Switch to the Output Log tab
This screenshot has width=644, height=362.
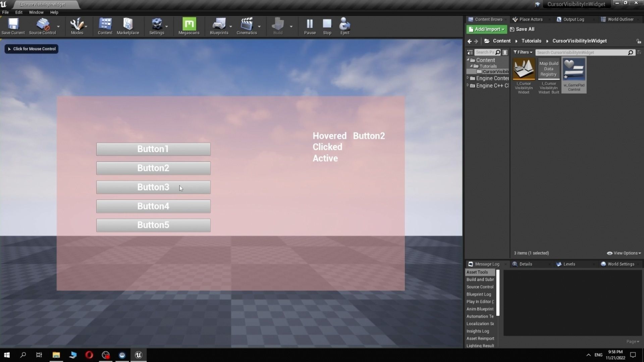coord(573,19)
